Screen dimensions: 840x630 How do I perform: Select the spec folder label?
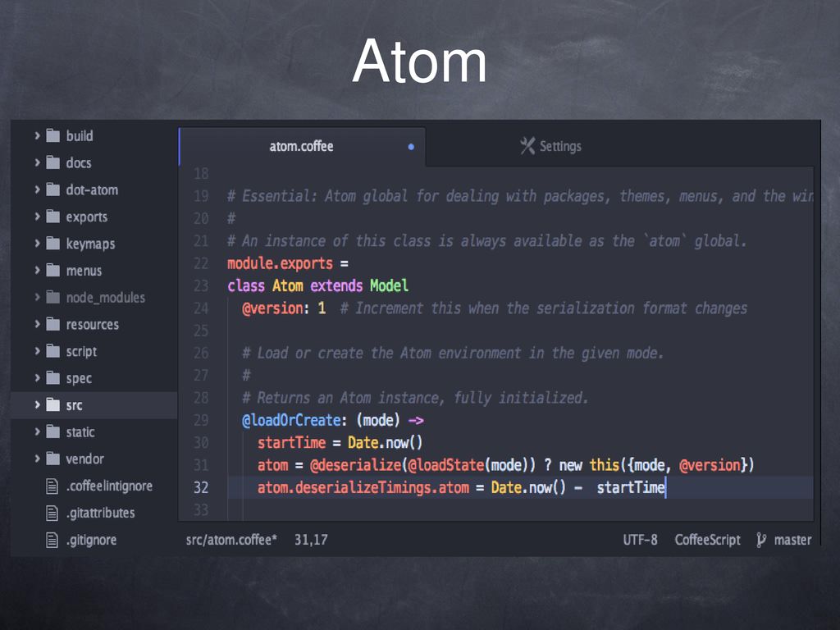coord(78,378)
